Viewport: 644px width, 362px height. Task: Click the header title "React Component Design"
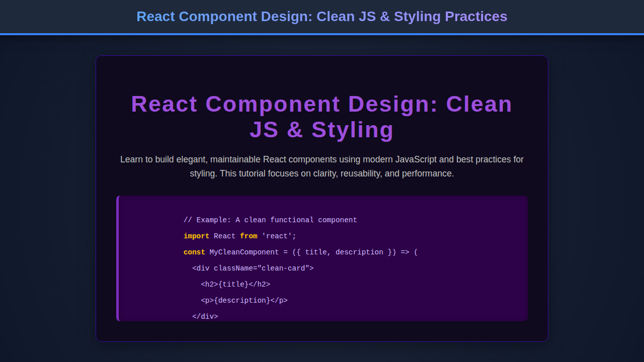[321, 16]
